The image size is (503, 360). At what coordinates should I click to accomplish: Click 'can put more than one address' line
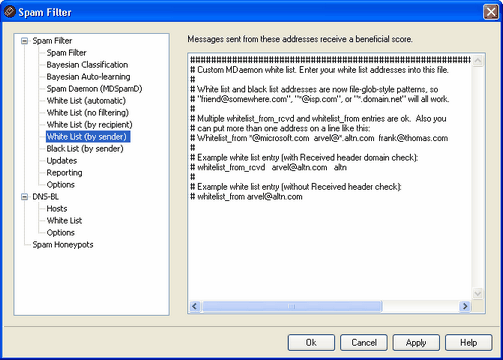click(x=280, y=128)
